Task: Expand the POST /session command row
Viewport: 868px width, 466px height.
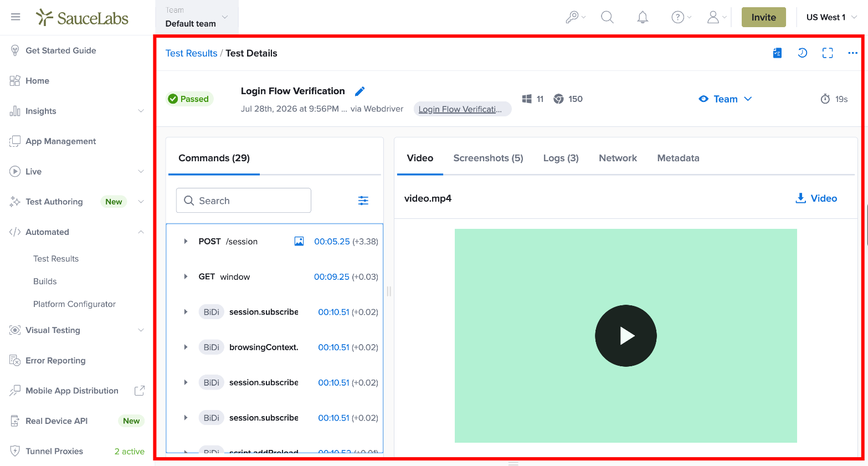Action: (186, 242)
